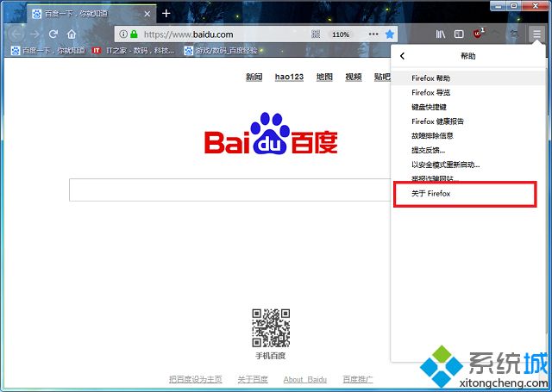Open the 视频 link
552x392 pixels.
tap(354, 77)
